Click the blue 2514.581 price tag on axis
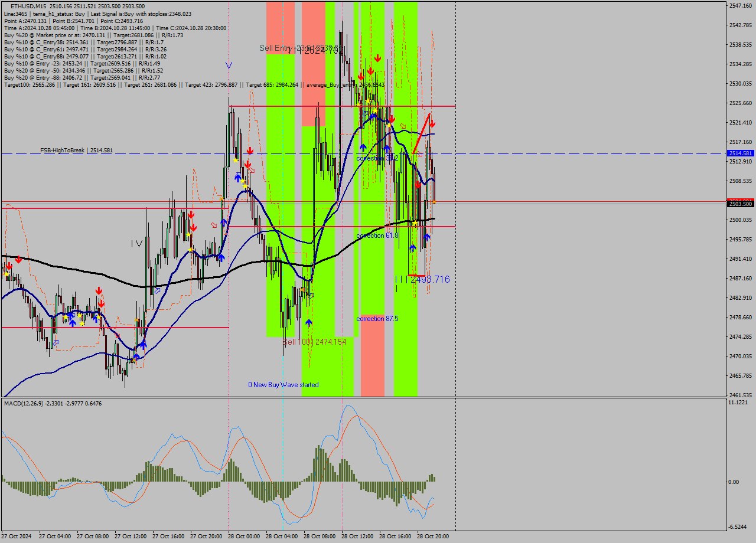 [741, 153]
